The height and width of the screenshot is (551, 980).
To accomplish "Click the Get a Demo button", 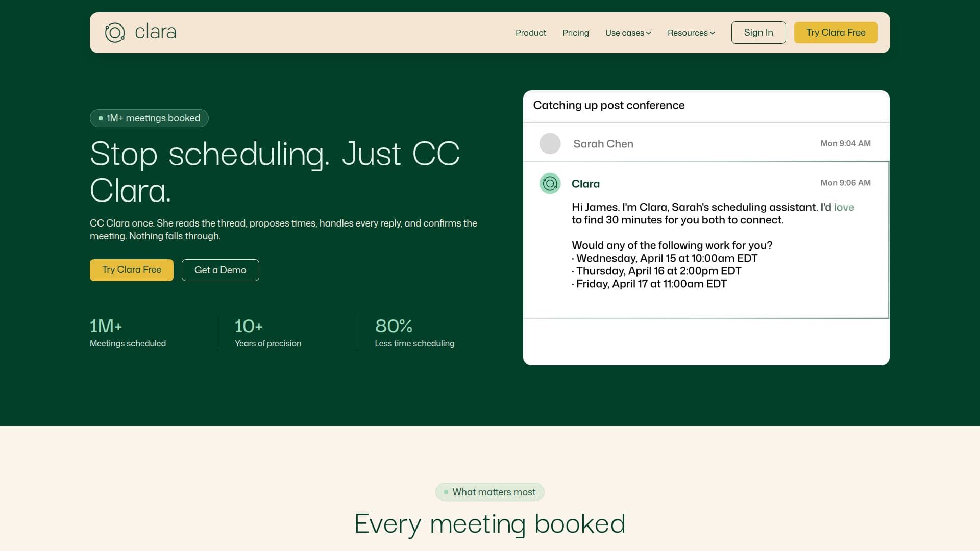I will click(x=220, y=270).
